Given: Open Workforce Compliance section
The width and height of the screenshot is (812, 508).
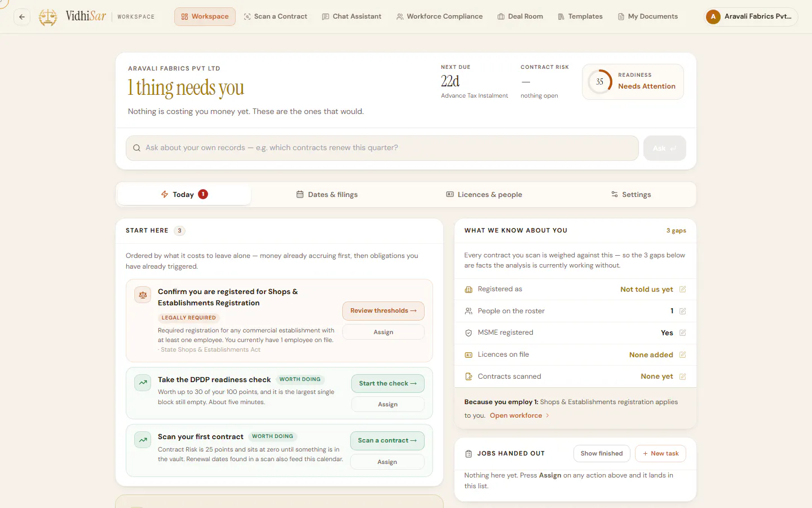Looking at the screenshot, I should point(439,17).
